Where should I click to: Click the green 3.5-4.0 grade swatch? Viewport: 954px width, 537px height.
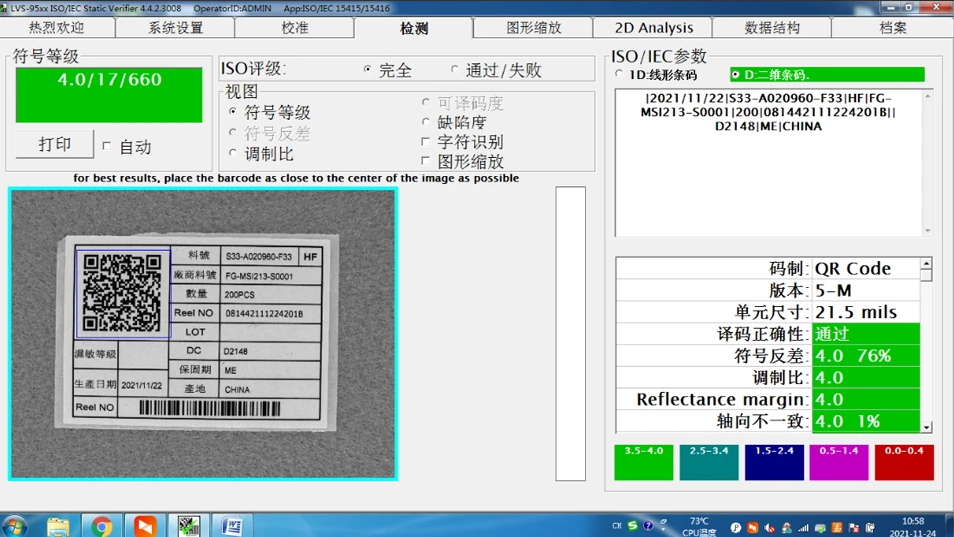pyautogui.click(x=643, y=462)
